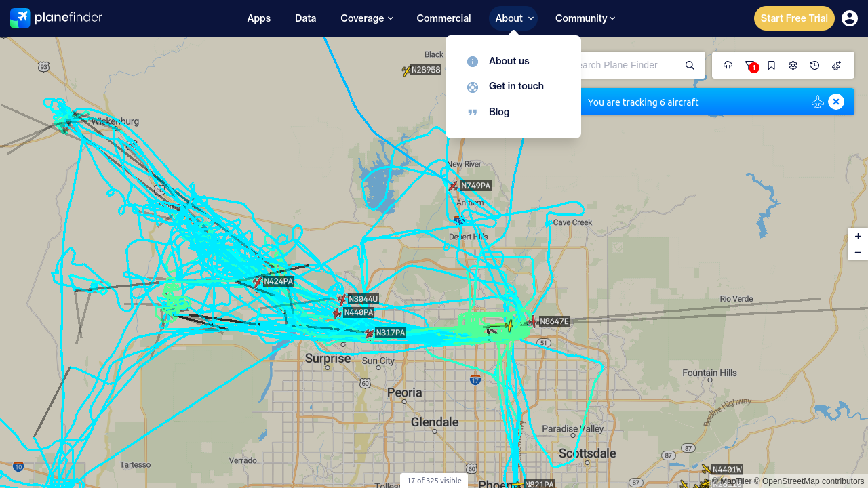Screen dimensions: 868x488
Task: Open the user account profile icon
Action: tap(850, 18)
